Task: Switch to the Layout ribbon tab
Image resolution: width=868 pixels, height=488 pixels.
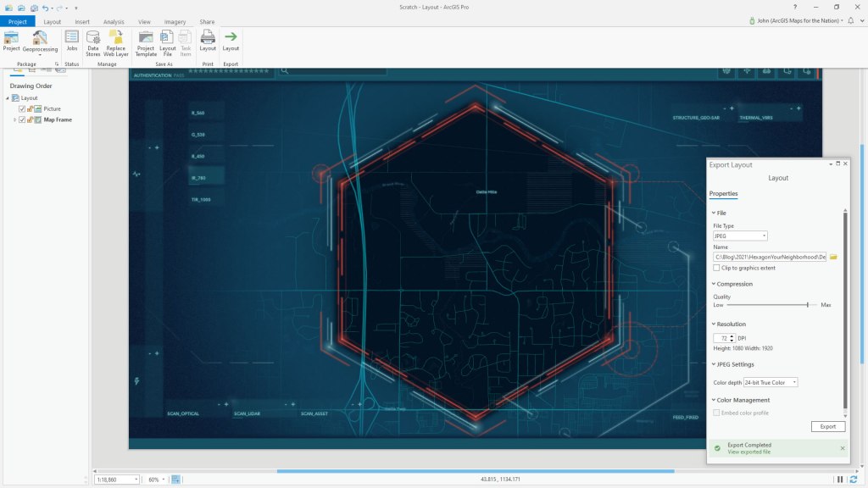Action: pyautogui.click(x=52, y=21)
